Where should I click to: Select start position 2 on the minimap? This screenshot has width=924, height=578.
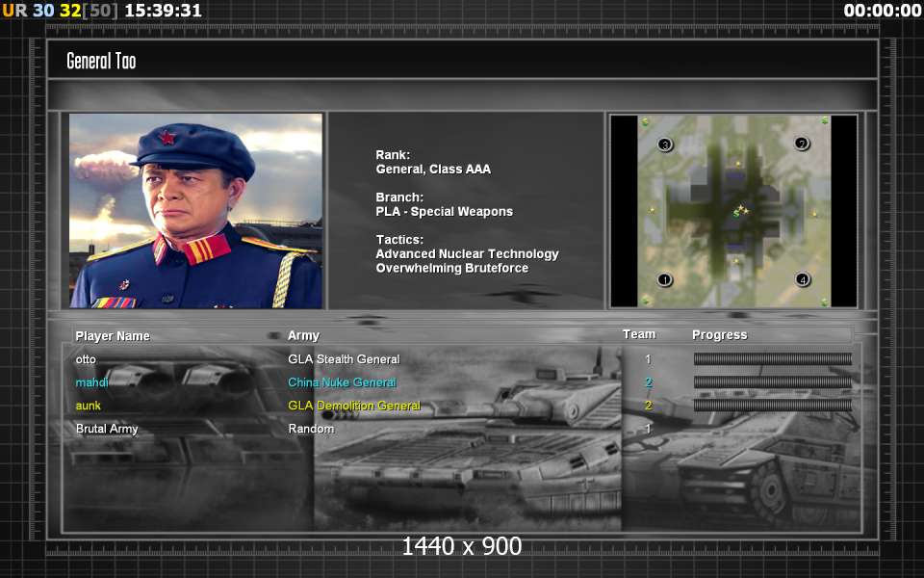[802, 144]
